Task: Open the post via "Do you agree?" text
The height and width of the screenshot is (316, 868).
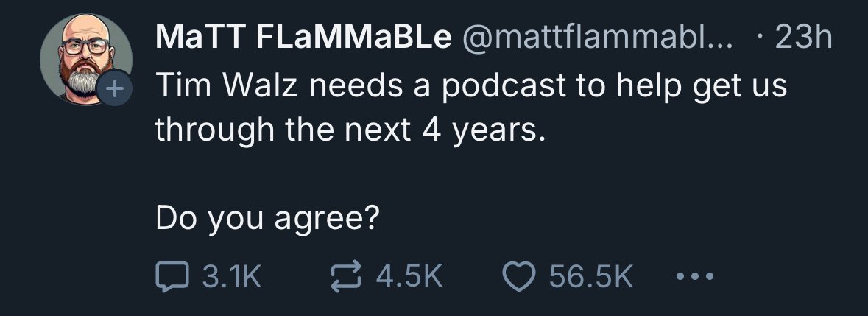Action: pos(267,220)
